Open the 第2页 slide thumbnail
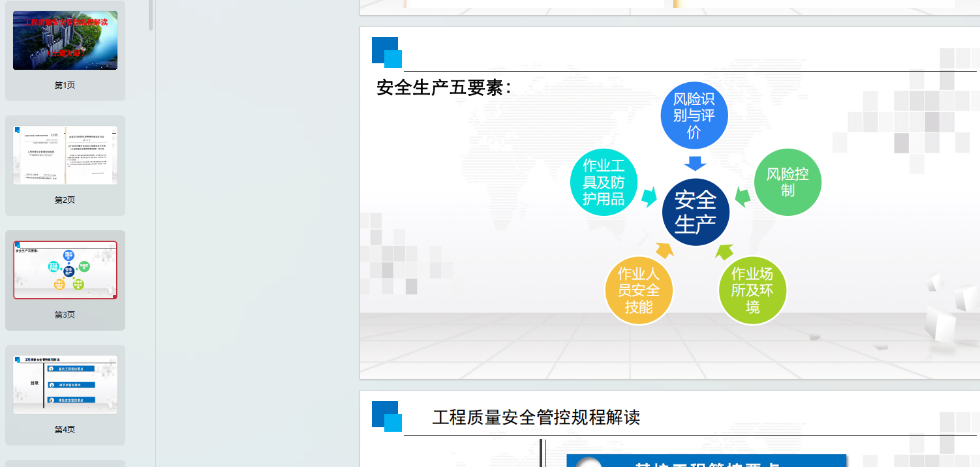This screenshot has height=467, width=980. coord(65,155)
